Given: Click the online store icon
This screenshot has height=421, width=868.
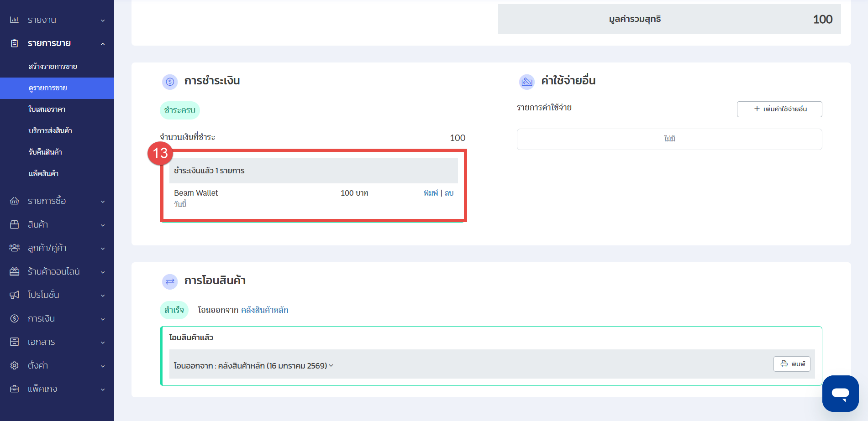Looking at the screenshot, I should pos(14,271).
